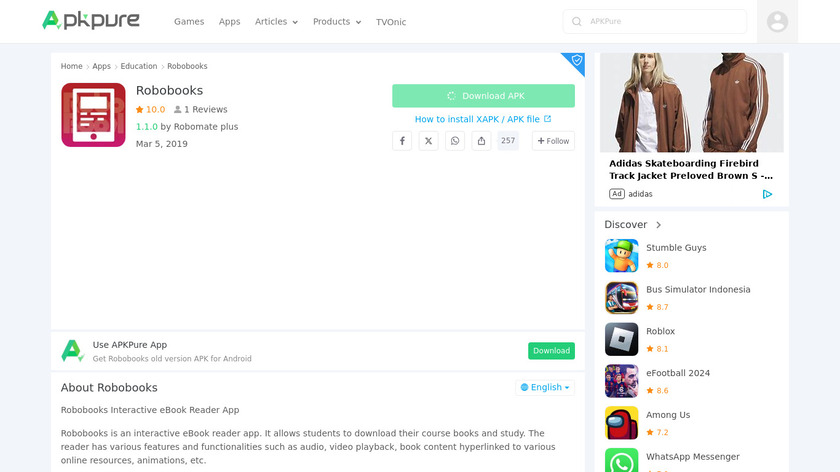Click Bus Simulator Indonesia title

pos(698,289)
